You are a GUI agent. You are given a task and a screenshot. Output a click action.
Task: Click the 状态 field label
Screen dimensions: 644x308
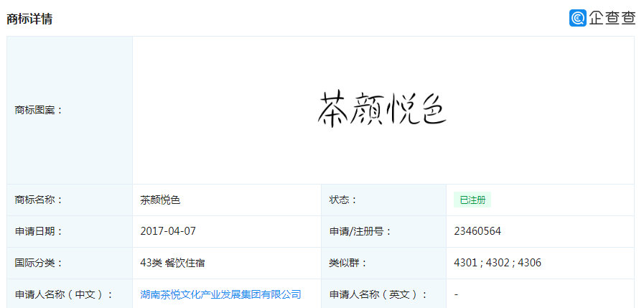pos(343,200)
